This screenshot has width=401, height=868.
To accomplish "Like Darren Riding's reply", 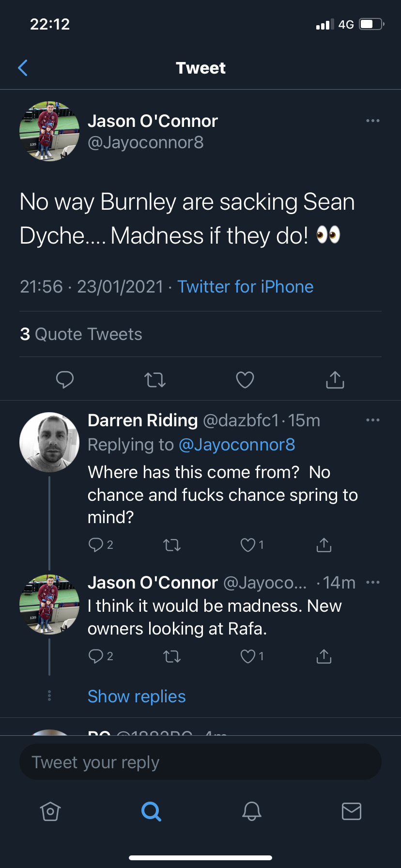I will [x=248, y=545].
